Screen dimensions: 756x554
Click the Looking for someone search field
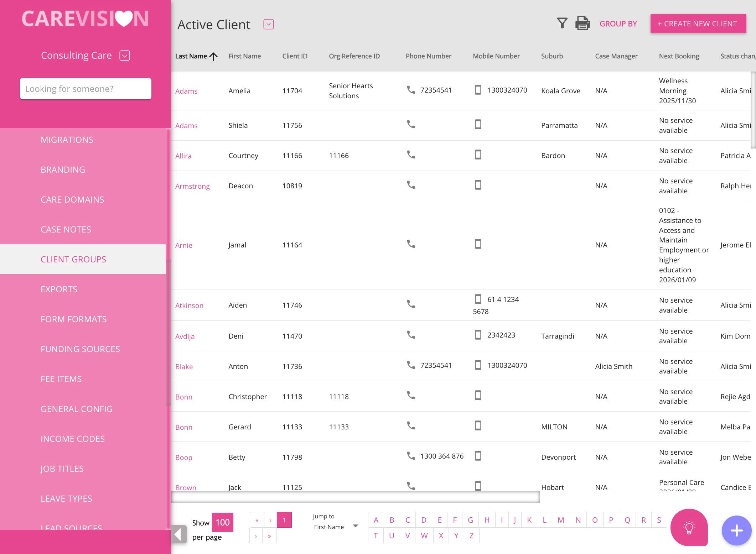86,89
